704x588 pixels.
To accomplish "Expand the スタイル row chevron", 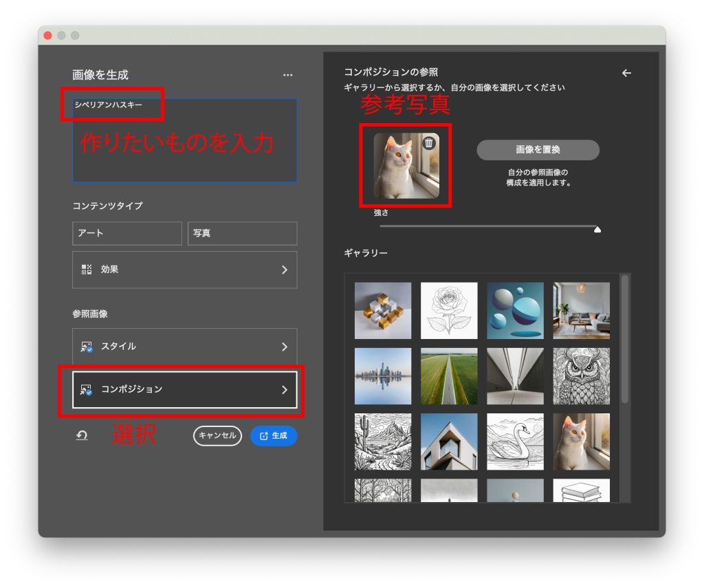I will point(284,347).
